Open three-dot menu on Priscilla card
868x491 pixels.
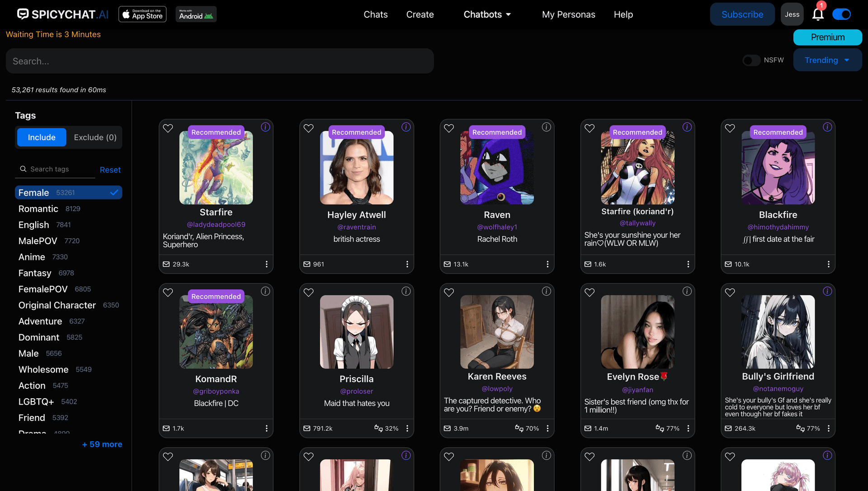407,428
